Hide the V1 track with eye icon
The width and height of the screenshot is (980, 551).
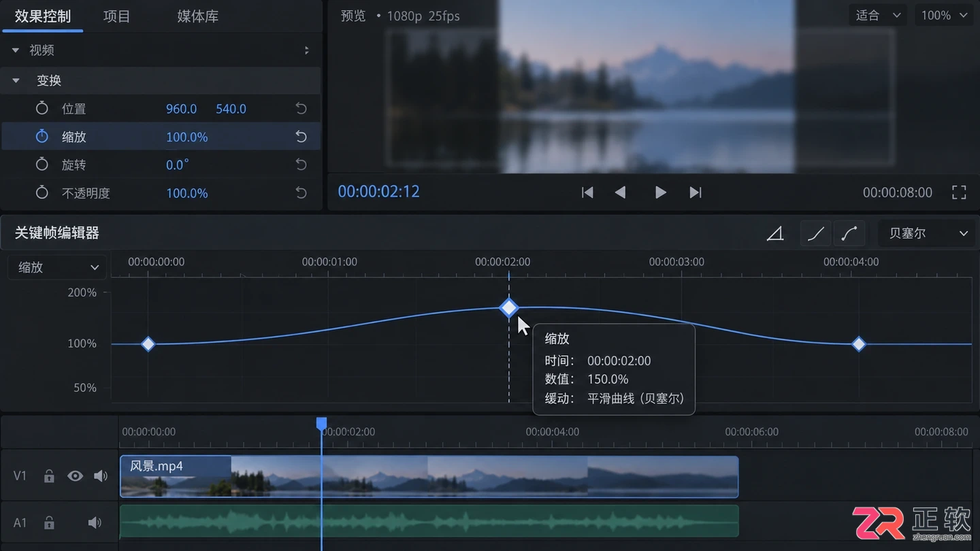(x=75, y=476)
